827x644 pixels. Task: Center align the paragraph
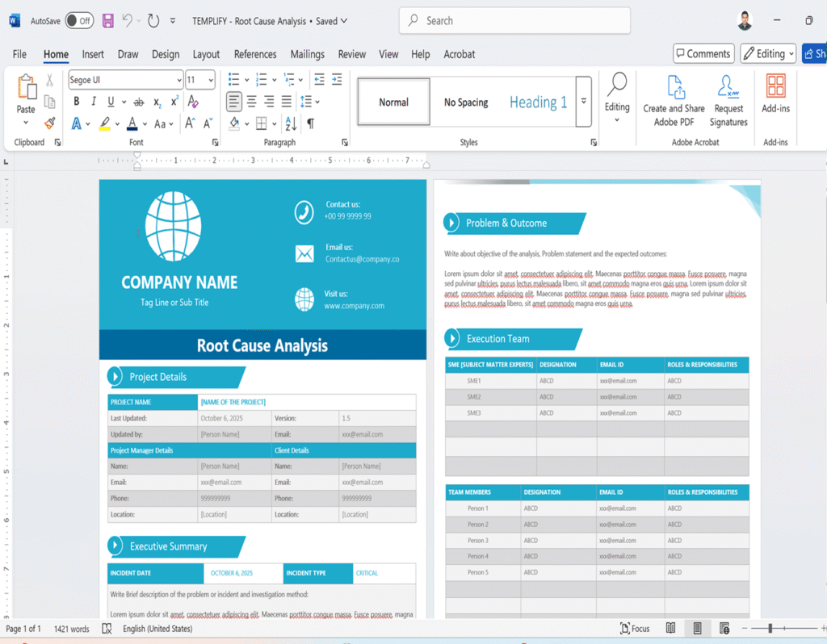pyautogui.click(x=252, y=102)
